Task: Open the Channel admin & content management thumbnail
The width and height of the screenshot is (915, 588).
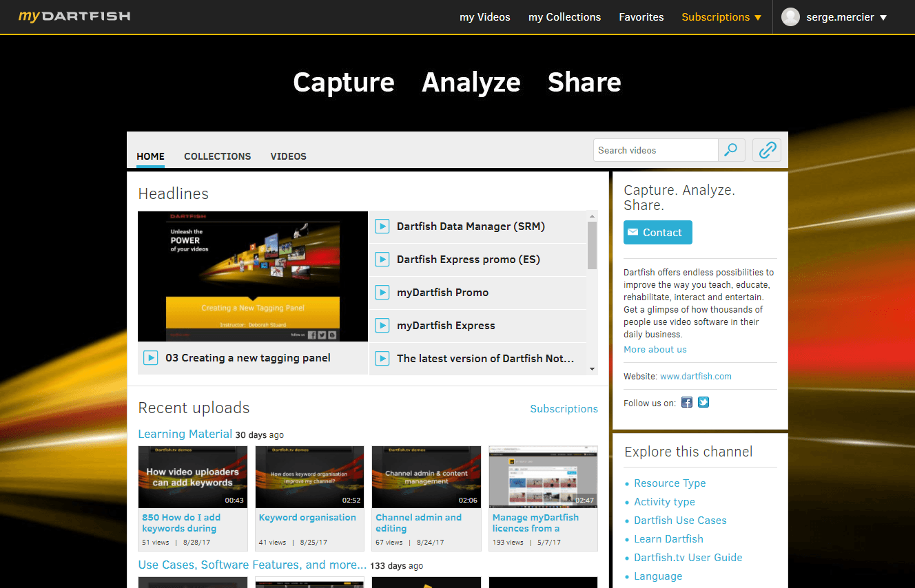Action: (x=426, y=476)
